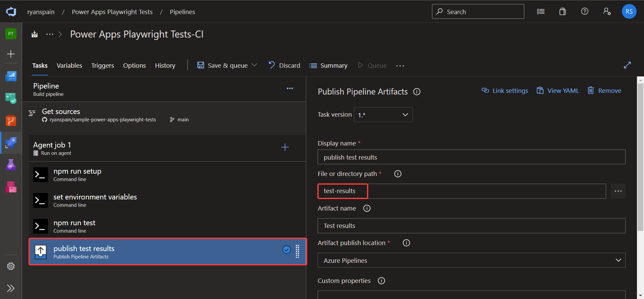Click the disabled Queue button

[372, 65]
